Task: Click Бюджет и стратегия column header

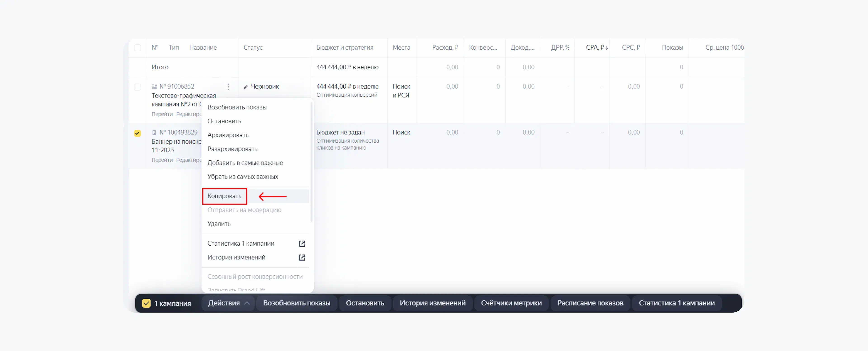Action: [345, 48]
